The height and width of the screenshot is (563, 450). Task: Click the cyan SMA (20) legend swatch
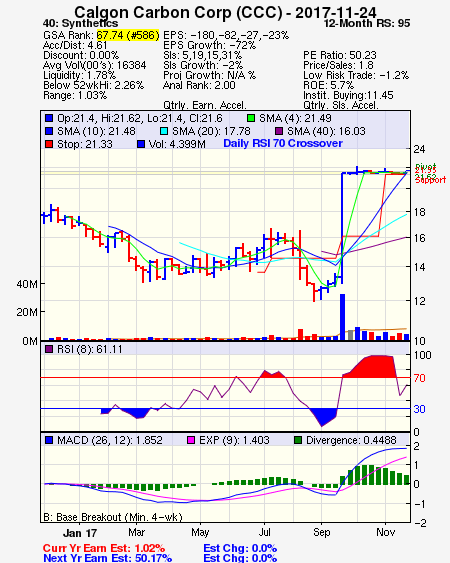tap(164, 131)
